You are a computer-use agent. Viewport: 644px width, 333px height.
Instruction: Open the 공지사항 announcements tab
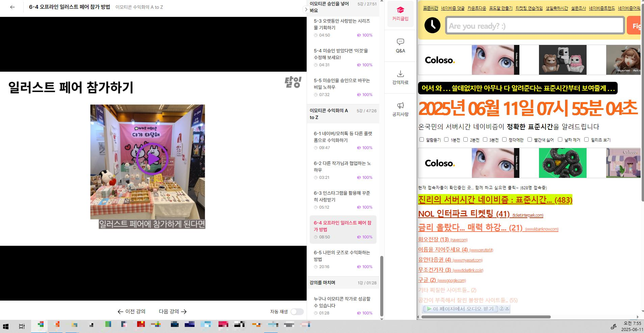[x=400, y=109]
